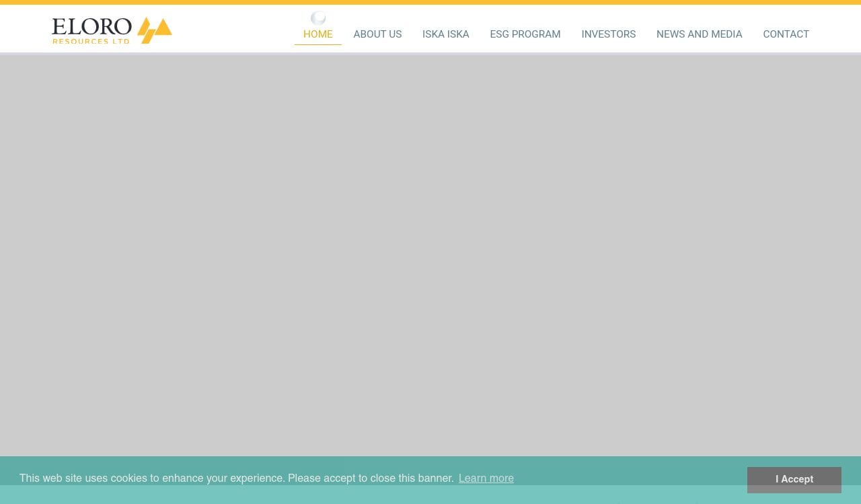The width and height of the screenshot is (861, 504).
Task: Click the loading spinner above HOME
Action: (318, 18)
